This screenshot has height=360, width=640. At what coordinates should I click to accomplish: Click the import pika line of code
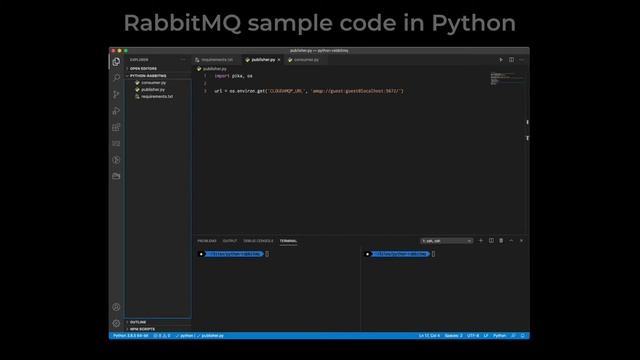[x=233, y=76]
